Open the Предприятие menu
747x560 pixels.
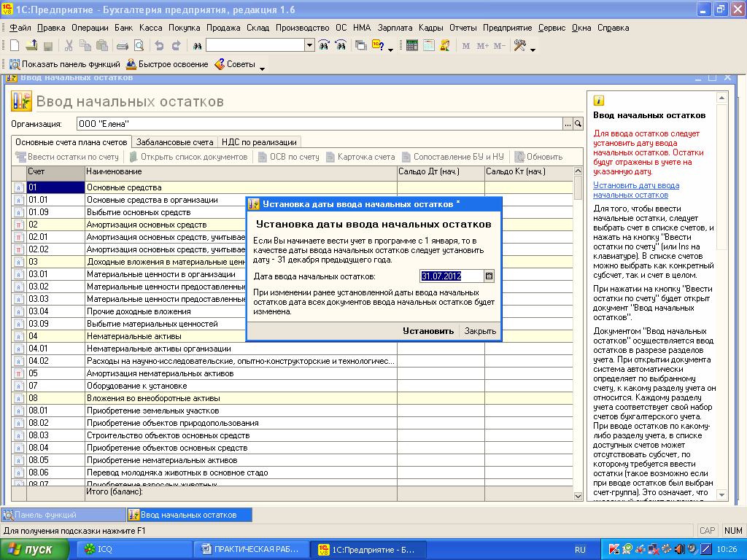click(x=508, y=28)
